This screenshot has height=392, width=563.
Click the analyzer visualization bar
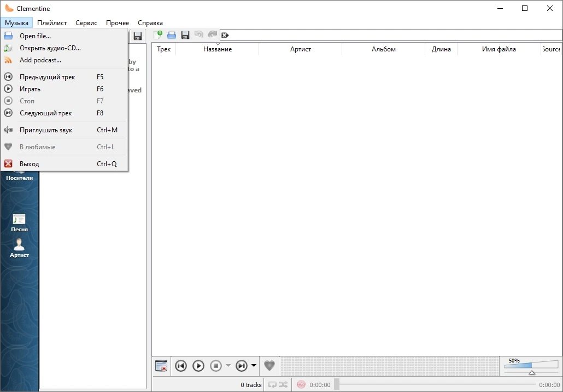[389, 366]
